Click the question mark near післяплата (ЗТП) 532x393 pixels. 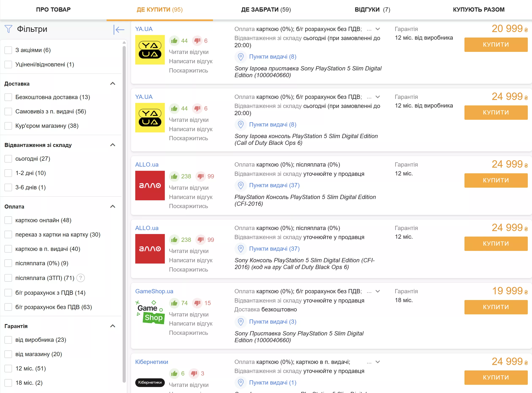(x=81, y=278)
